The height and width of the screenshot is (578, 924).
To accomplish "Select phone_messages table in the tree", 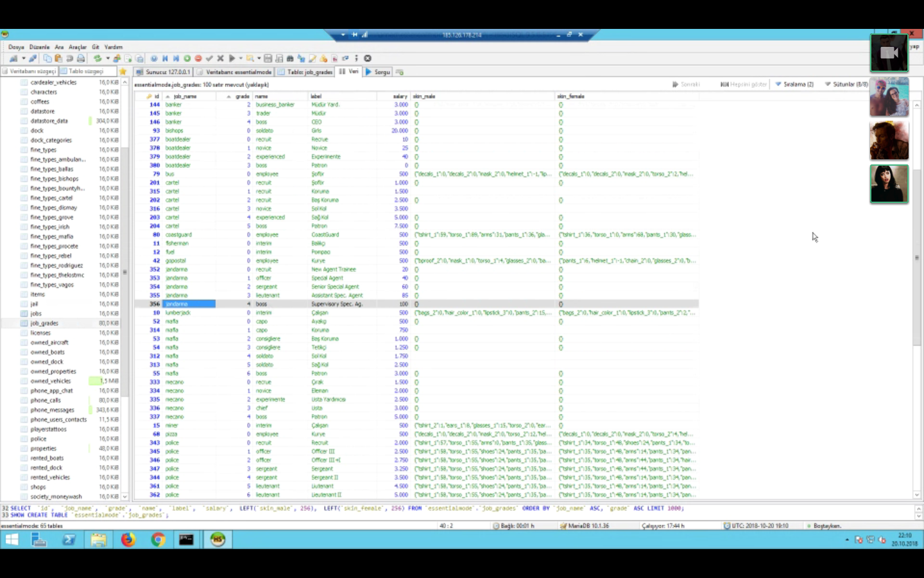I will (52, 410).
